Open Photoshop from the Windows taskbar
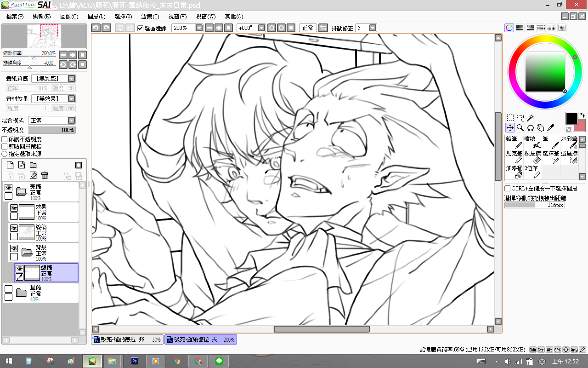This screenshot has width=588, height=368. [135, 361]
